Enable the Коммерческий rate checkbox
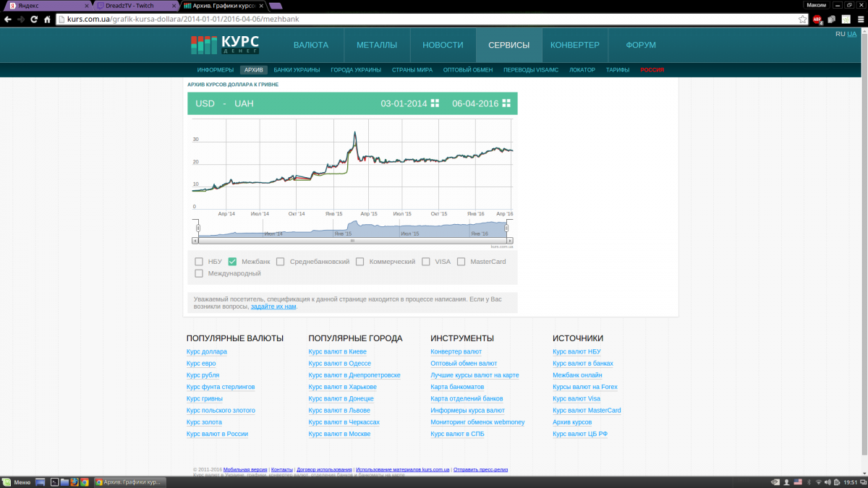Screen dimensions: 868x488 (x=359, y=262)
